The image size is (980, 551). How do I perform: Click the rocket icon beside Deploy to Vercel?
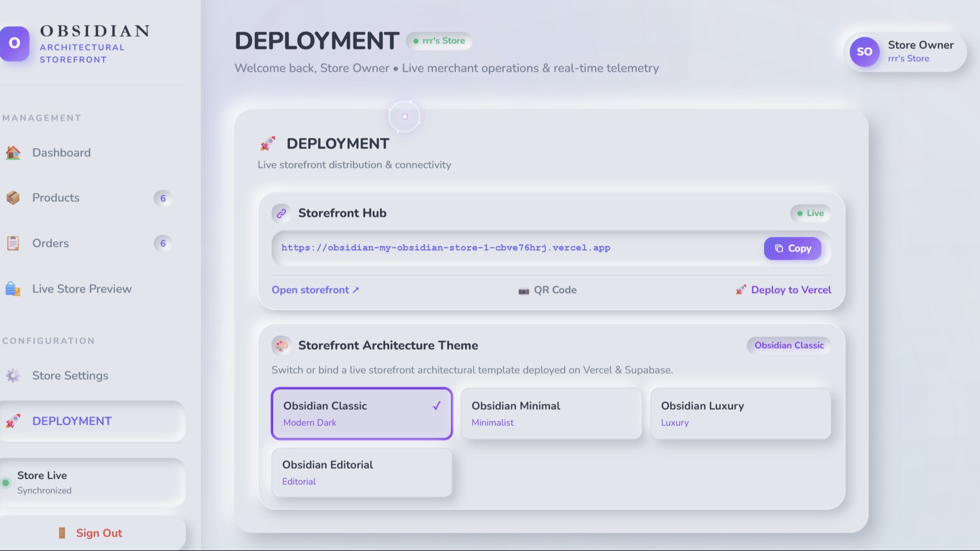tap(741, 290)
